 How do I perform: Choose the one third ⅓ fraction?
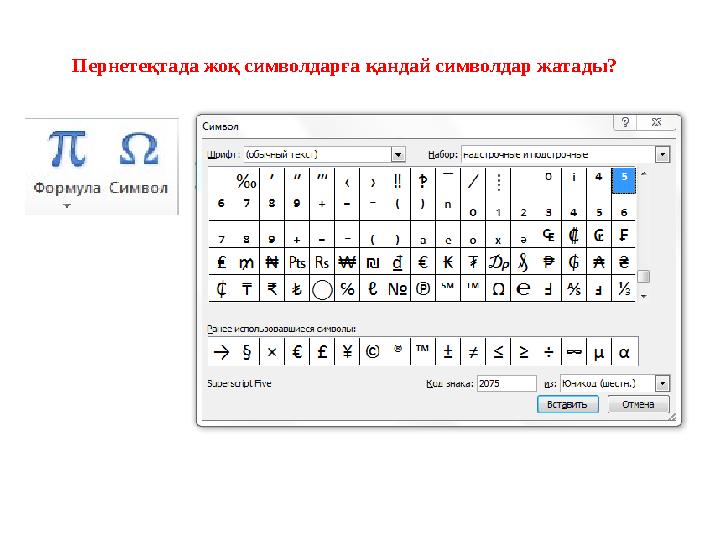click(624, 289)
